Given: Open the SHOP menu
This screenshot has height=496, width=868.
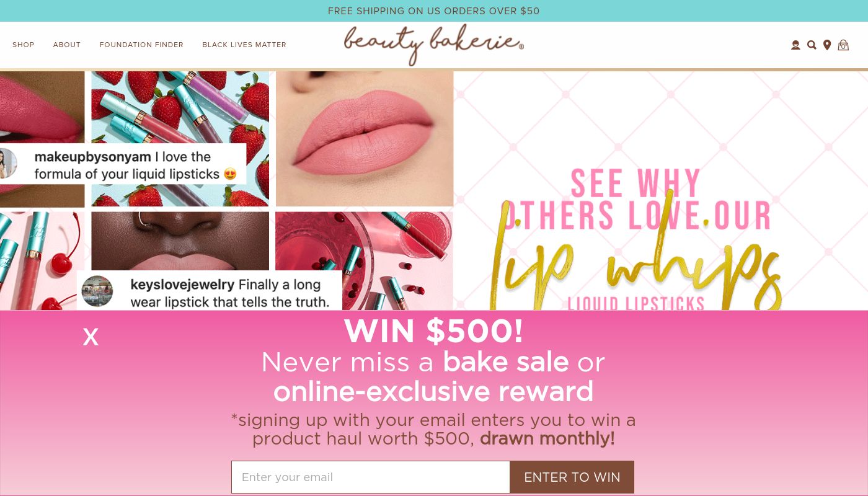Looking at the screenshot, I should [24, 45].
